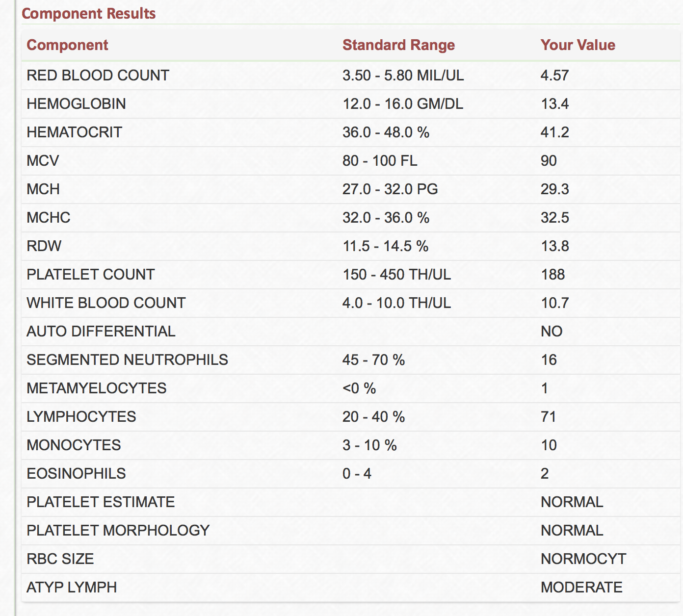Click the MONOCYTES standard range 3 - 10 %

click(x=369, y=445)
